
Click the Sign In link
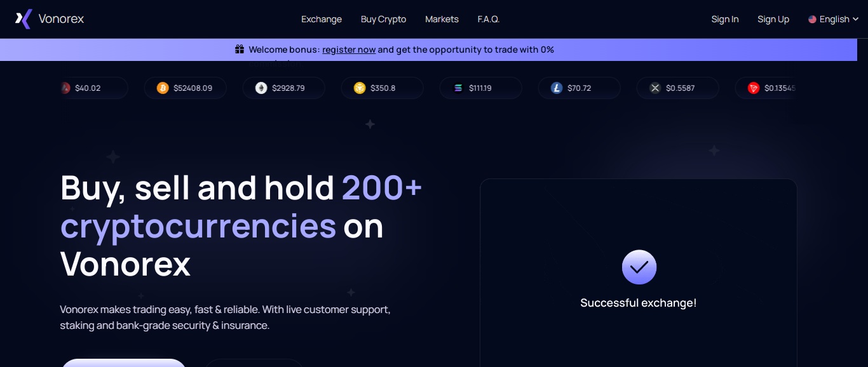pos(725,19)
